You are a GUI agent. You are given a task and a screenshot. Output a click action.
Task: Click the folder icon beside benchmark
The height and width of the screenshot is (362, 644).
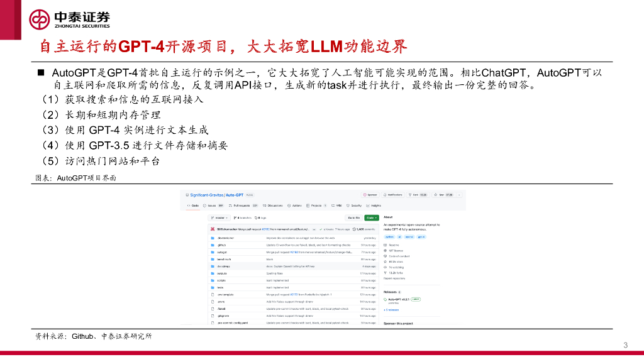click(213, 260)
